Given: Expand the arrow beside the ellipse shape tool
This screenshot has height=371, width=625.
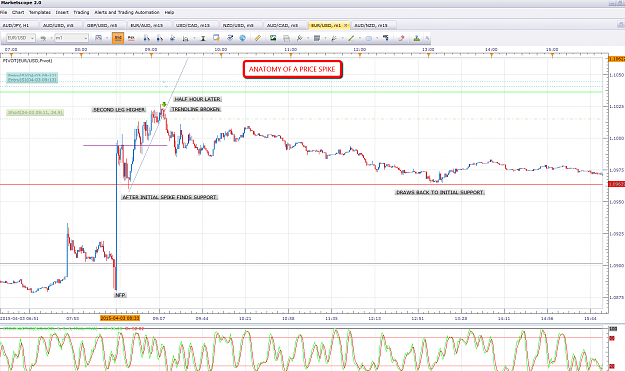Looking at the screenshot, I should [377, 38].
